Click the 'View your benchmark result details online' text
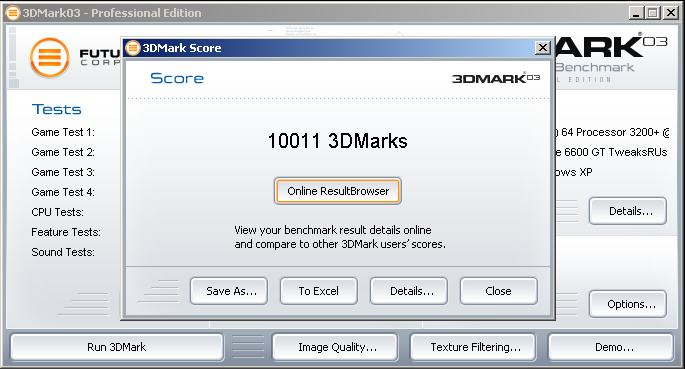This screenshot has width=685, height=369. click(x=332, y=230)
